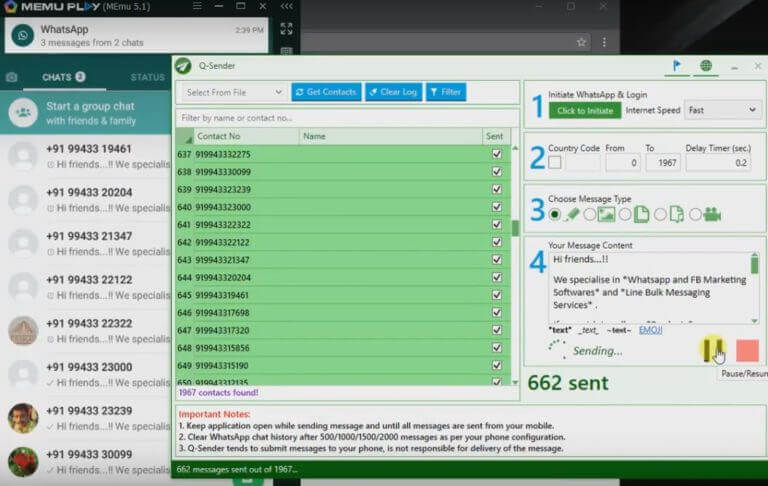Click the Start a group chat avatar icon
The image size is (768, 486).
coord(23,113)
